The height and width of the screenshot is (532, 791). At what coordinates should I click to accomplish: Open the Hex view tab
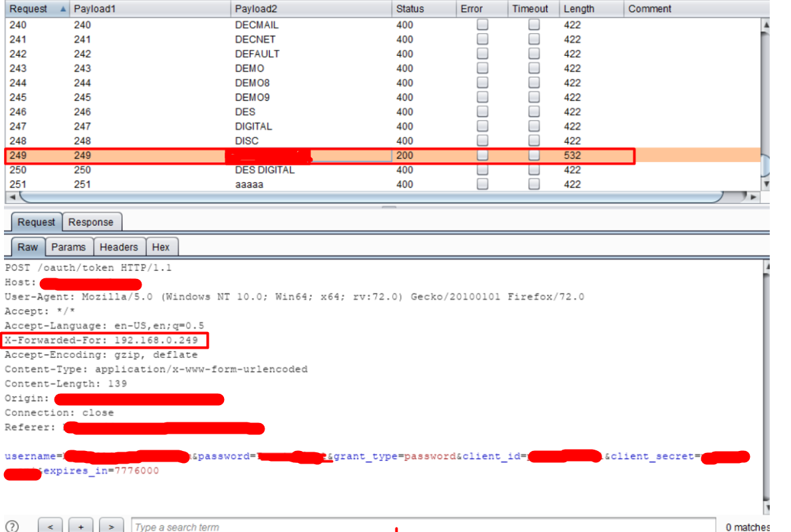pyautogui.click(x=162, y=246)
